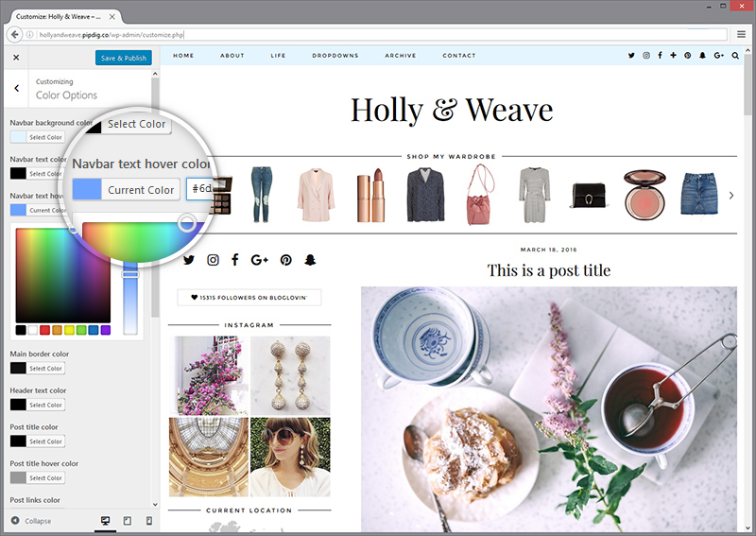Click the Snapchat icon in the navbar
This screenshot has height=536, width=756.
[702, 56]
